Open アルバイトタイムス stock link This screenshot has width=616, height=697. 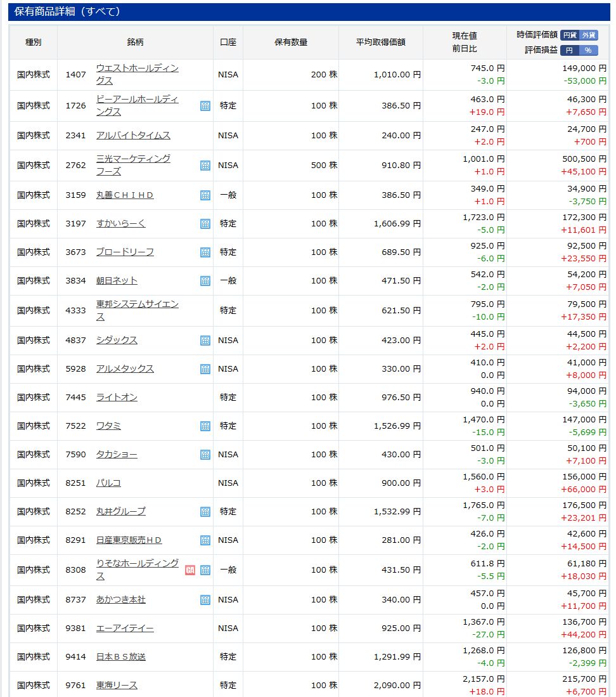[133, 136]
